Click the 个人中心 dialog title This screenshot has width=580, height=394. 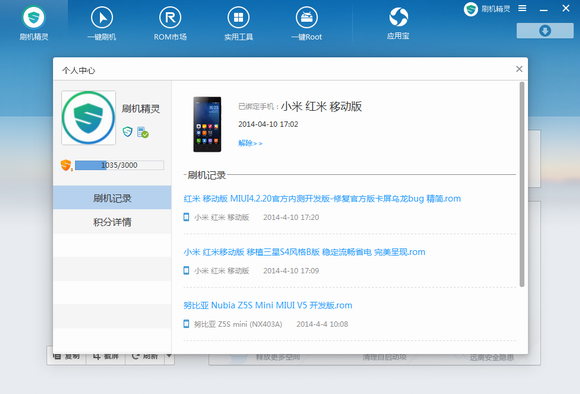(x=78, y=70)
